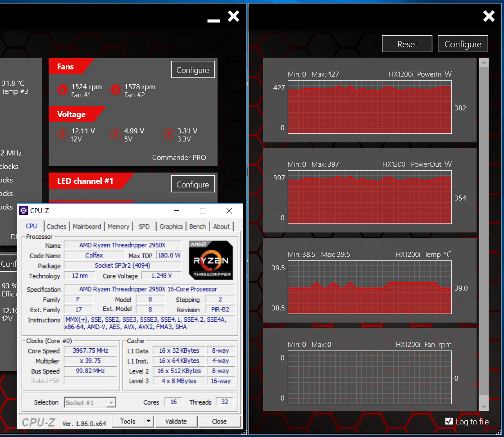This screenshot has height=437, width=504.
Task: Click the Core Voltage value 1.248 V
Action: pos(162,276)
